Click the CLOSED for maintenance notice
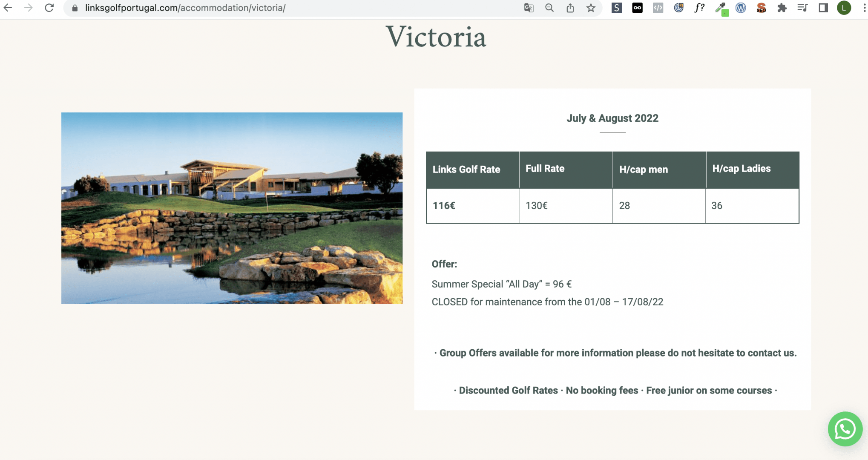 (547, 302)
